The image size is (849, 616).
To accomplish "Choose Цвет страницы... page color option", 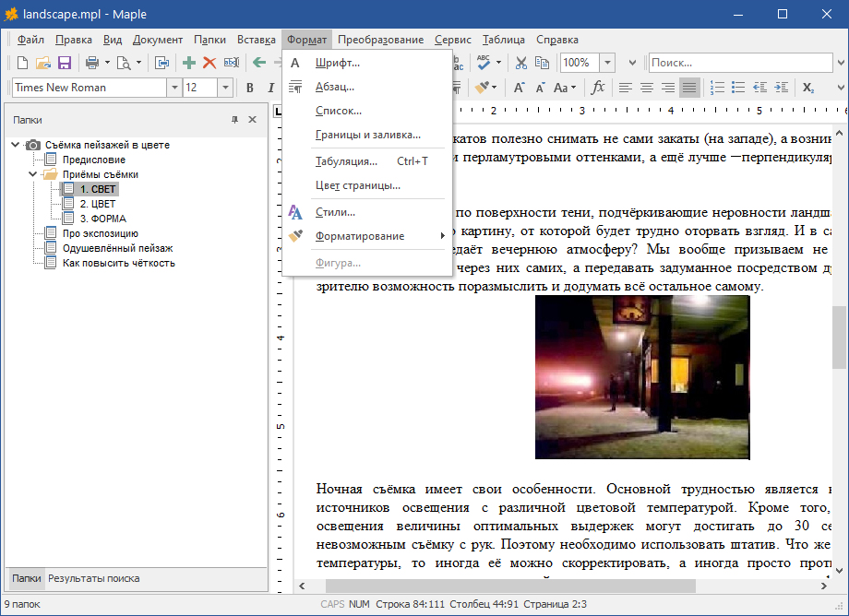I will 358,185.
